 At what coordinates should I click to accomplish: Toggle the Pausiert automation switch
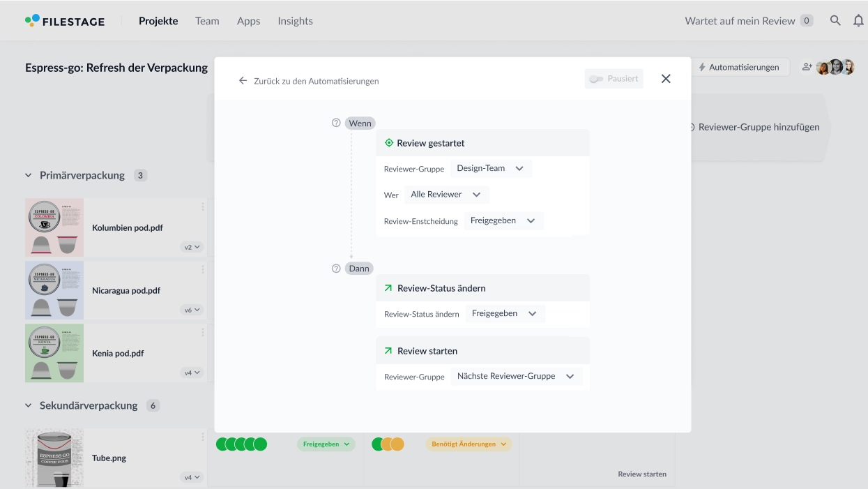click(x=597, y=79)
